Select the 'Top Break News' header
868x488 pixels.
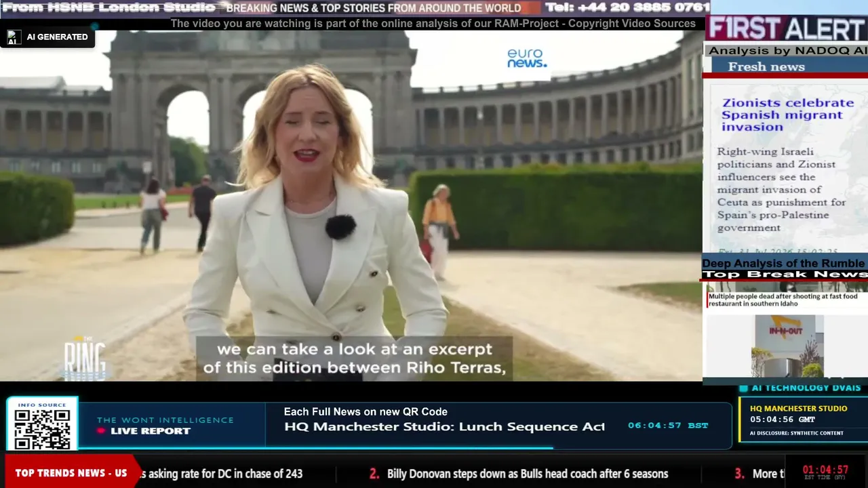[x=785, y=274]
